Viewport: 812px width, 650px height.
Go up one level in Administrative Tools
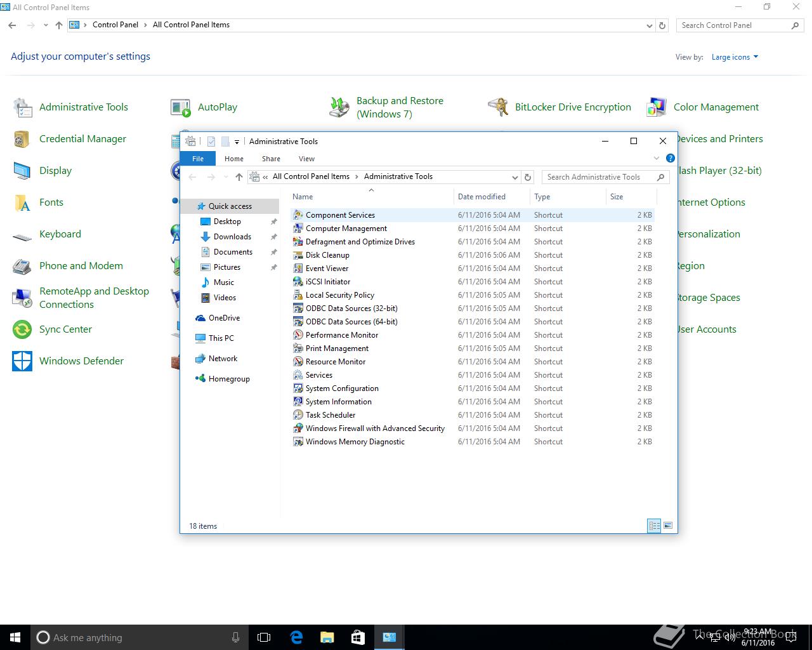239,177
